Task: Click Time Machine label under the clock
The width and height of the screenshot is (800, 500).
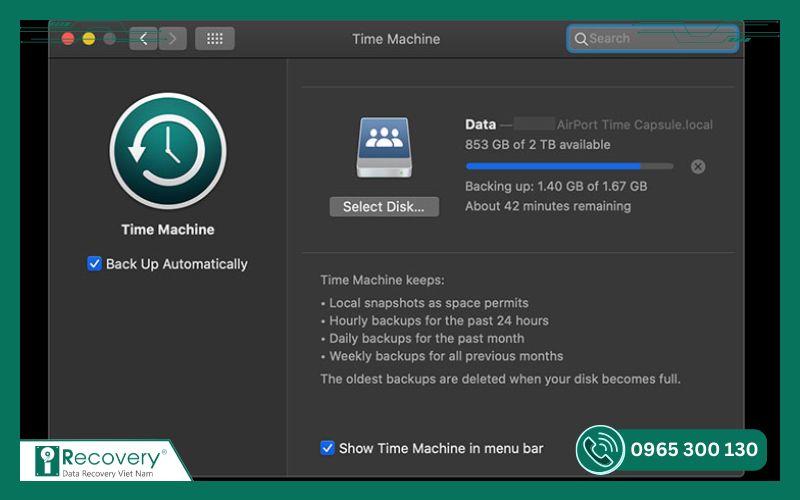Action: [x=168, y=230]
